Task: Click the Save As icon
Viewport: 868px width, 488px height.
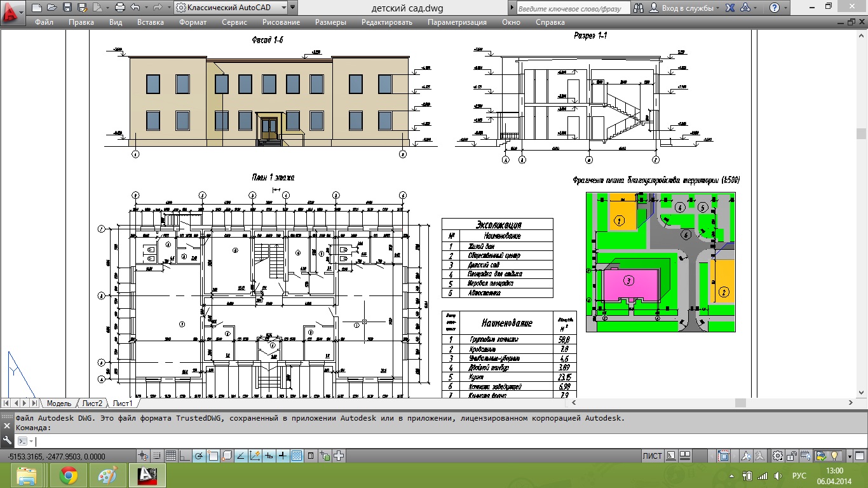Action: [x=83, y=8]
